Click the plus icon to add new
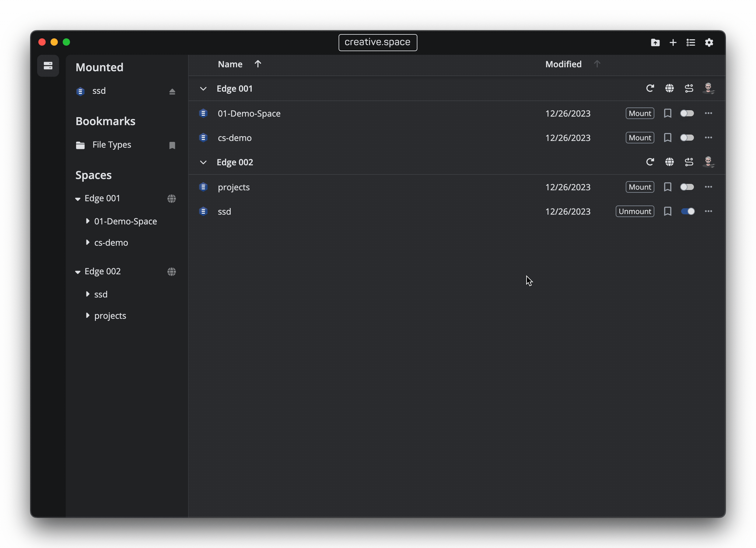Screen dimensions: 756x548 pos(673,42)
